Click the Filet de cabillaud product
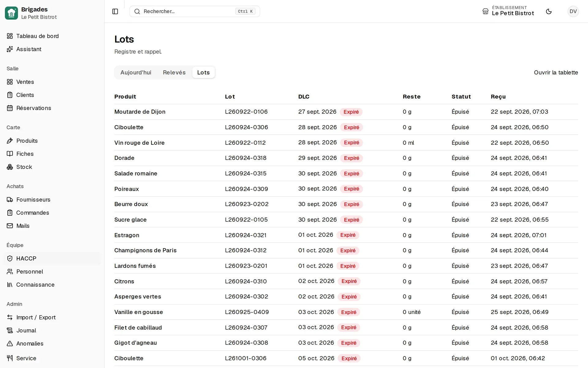This screenshot has width=588, height=368. [138, 328]
